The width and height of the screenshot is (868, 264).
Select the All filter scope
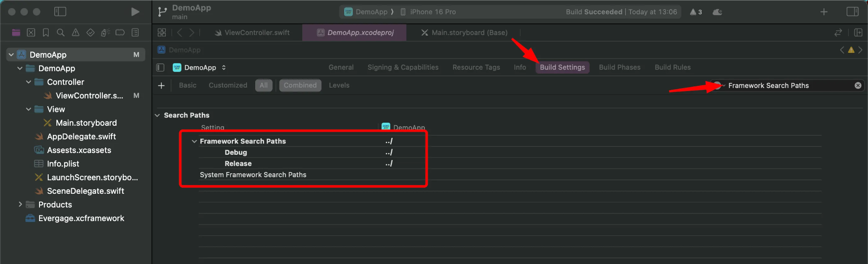click(263, 85)
